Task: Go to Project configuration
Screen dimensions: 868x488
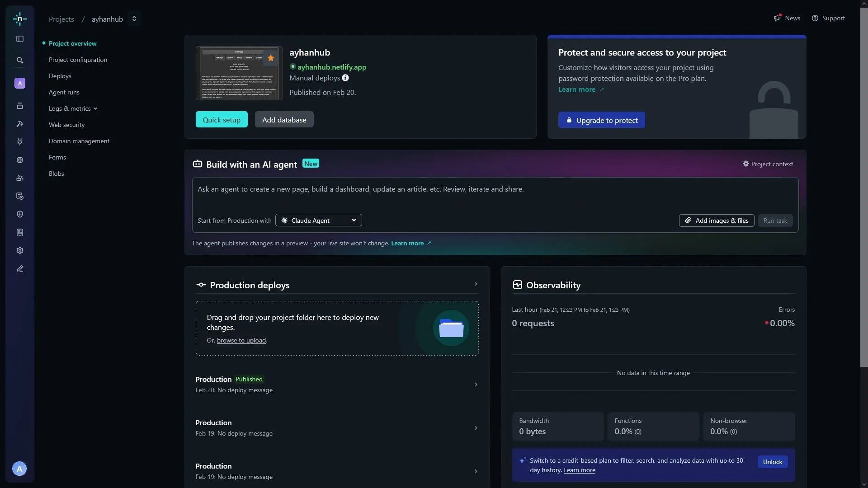Action: click(x=78, y=60)
